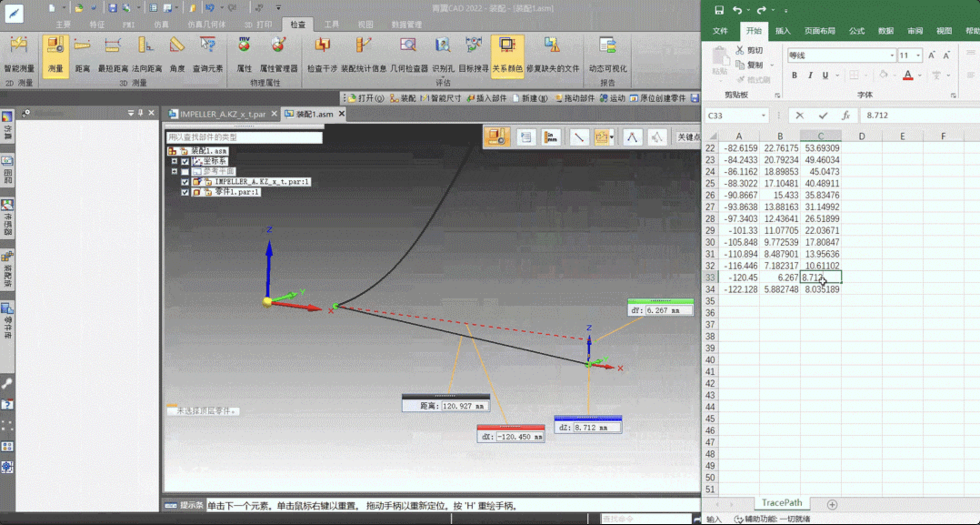Switch to the 检查 ribbon tab
This screenshot has width=980, height=525.
298,24
